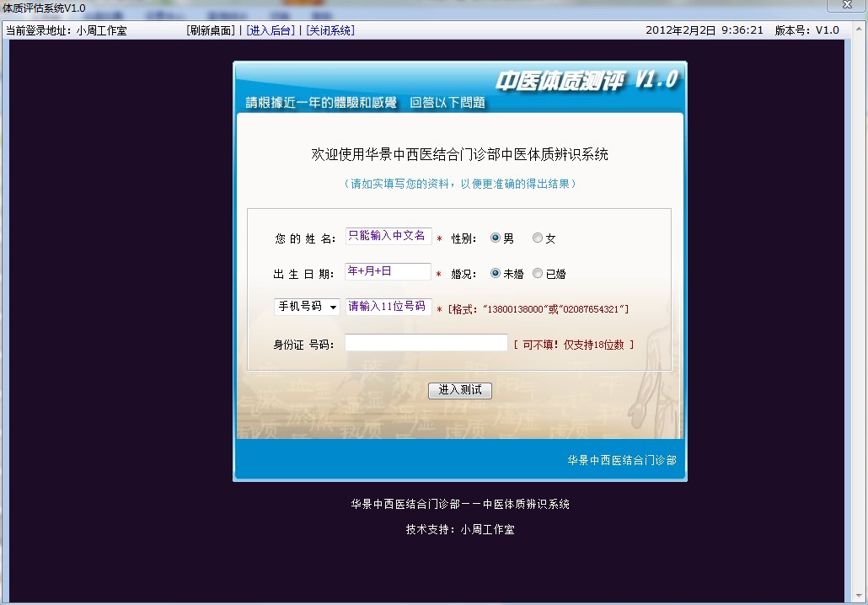The image size is (868, 605).
Task: Click the 身份证号码 input field
Action: [x=426, y=343]
